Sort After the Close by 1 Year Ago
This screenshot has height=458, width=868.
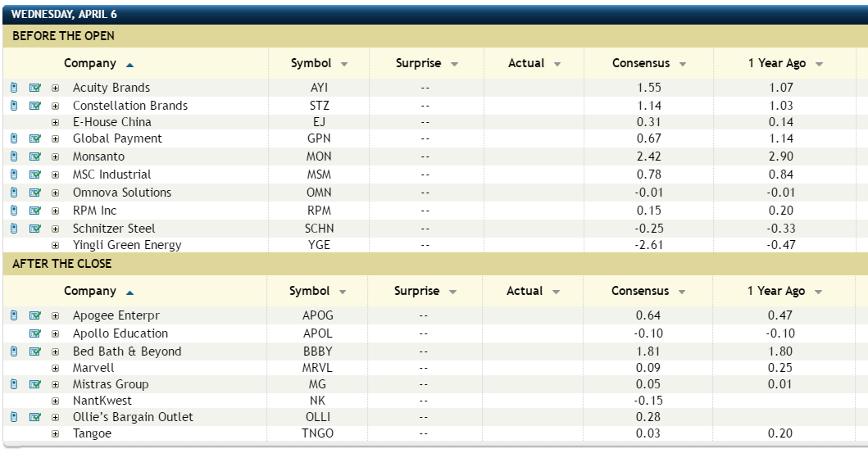click(784, 292)
